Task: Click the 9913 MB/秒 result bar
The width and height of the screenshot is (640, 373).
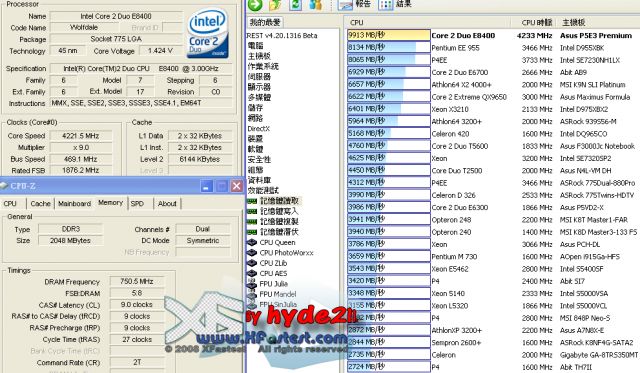Action: tap(389, 36)
